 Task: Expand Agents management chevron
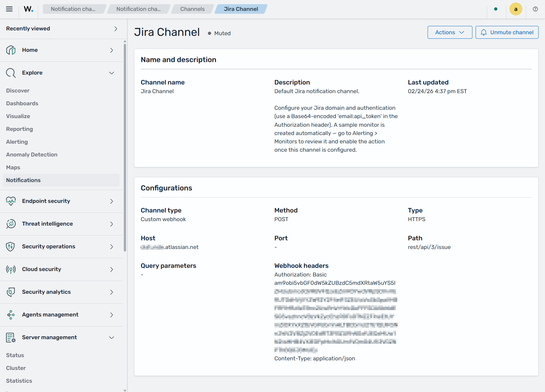point(112,315)
